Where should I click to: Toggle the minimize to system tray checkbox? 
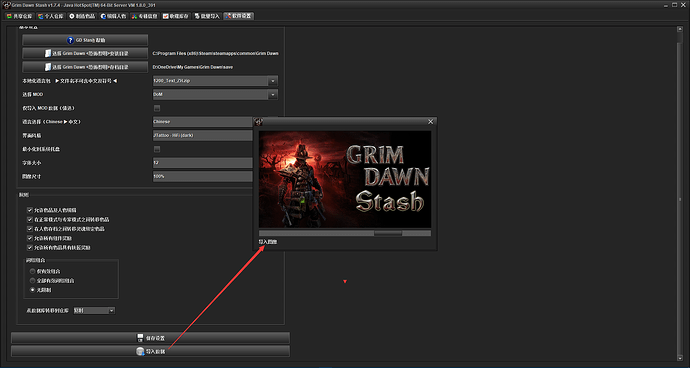[157, 149]
